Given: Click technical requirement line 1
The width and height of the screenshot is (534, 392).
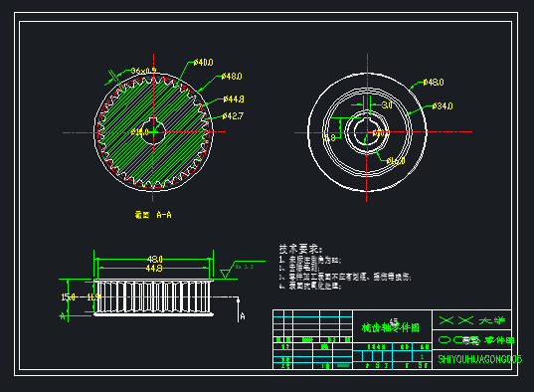Looking at the screenshot, I should click(310, 260).
